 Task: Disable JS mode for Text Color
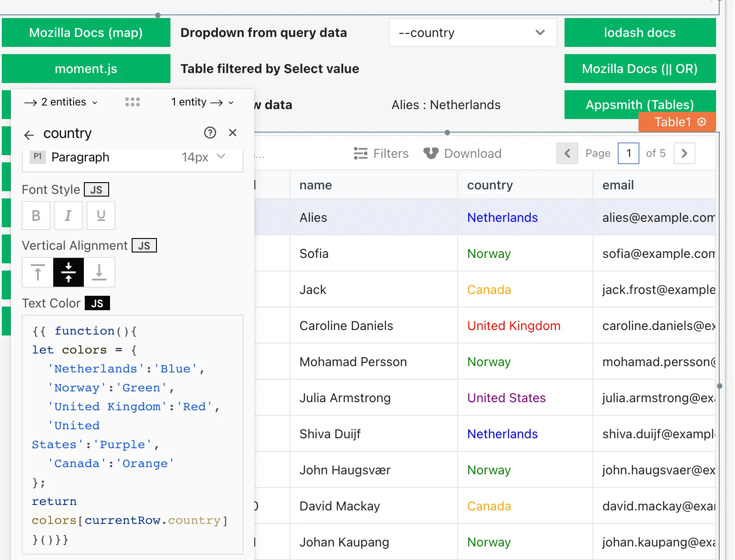pyautogui.click(x=97, y=303)
